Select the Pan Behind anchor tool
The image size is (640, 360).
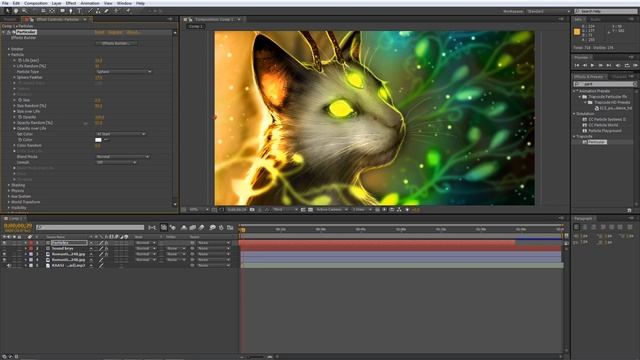[52, 11]
